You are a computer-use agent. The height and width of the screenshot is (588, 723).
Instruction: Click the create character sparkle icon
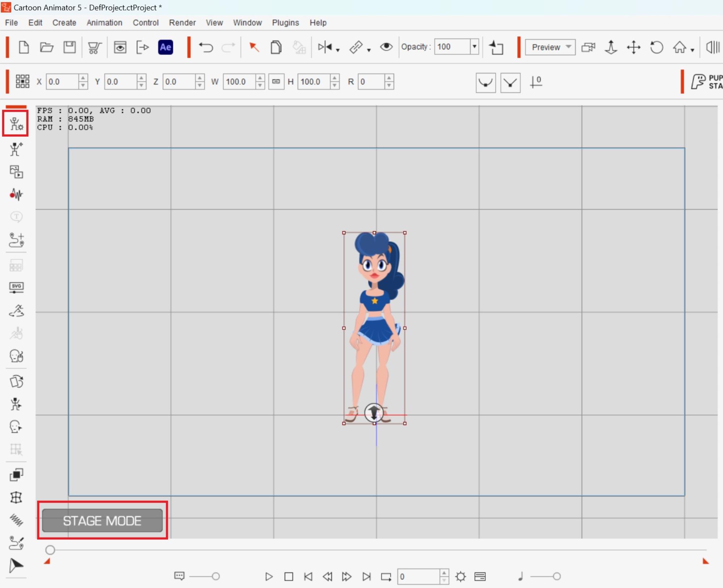(x=16, y=149)
